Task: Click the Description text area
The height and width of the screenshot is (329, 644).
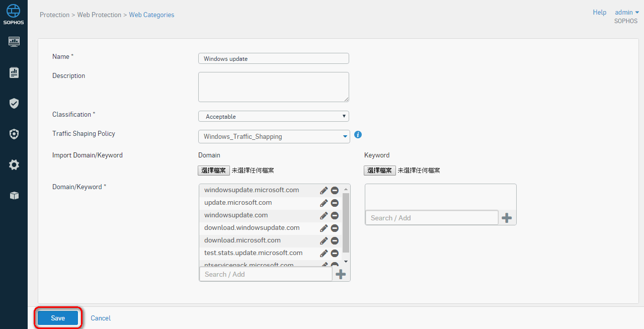Action: pos(274,87)
